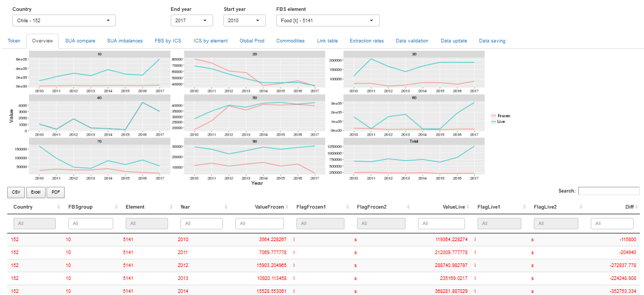Click the Excel export button

coord(35,193)
